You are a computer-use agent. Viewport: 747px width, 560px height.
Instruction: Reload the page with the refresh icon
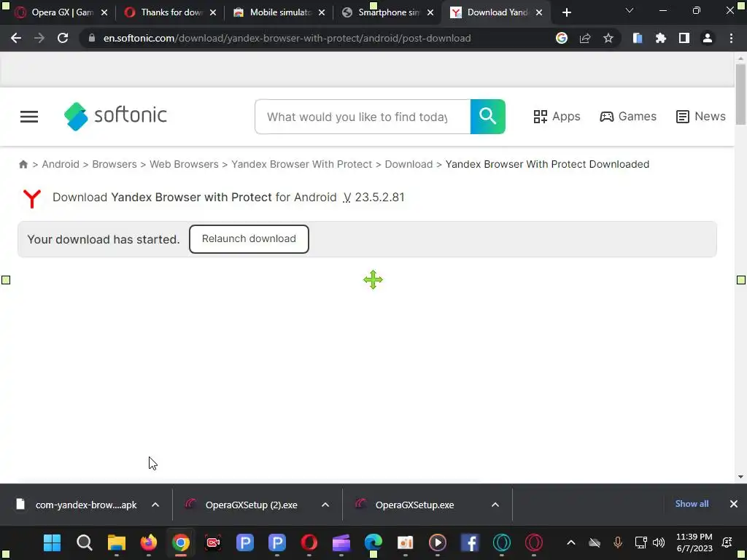(63, 38)
